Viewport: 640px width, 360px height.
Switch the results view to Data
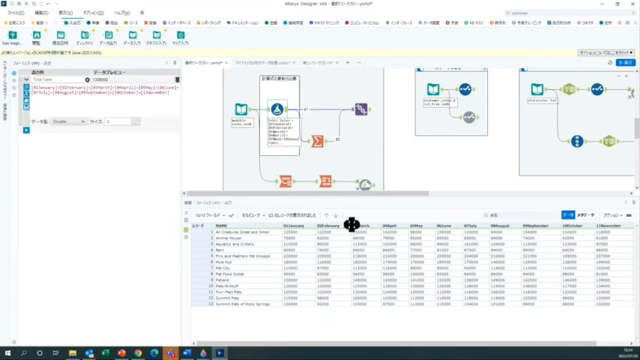tap(568, 215)
